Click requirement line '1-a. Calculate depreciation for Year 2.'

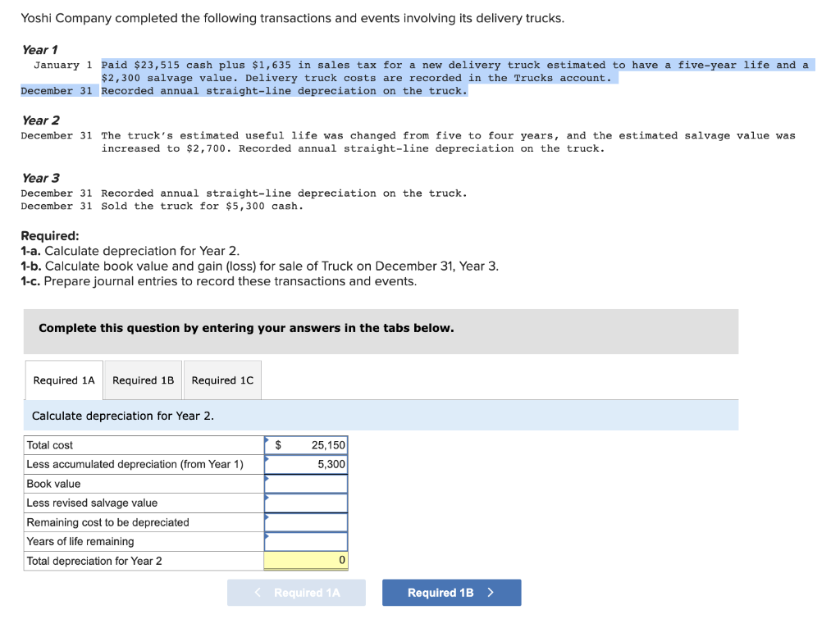pos(130,251)
